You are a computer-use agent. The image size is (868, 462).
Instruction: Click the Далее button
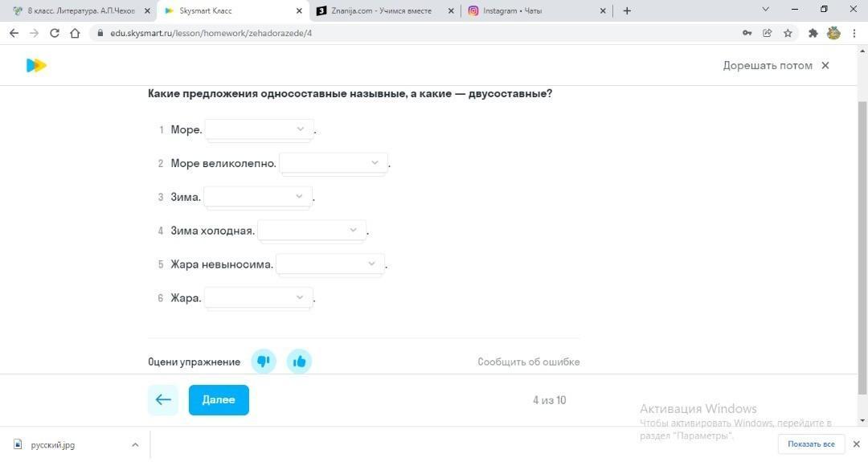(219, 399)
